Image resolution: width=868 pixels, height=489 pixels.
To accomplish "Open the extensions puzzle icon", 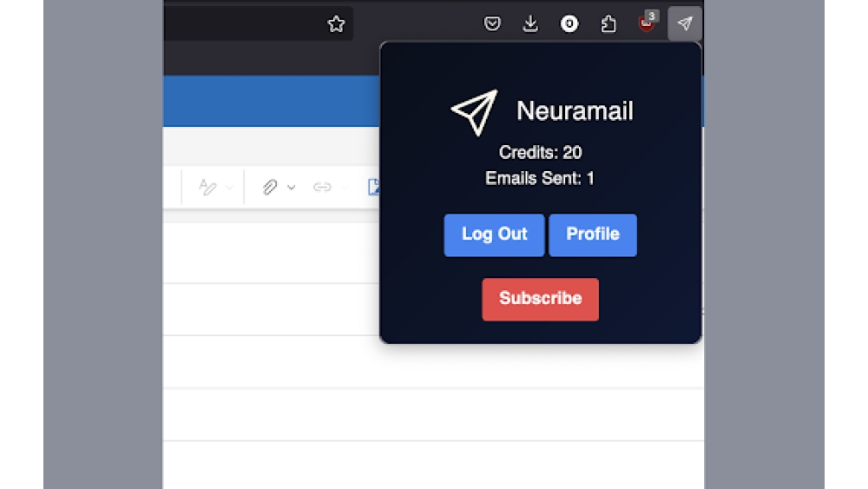I will (608, 23).
